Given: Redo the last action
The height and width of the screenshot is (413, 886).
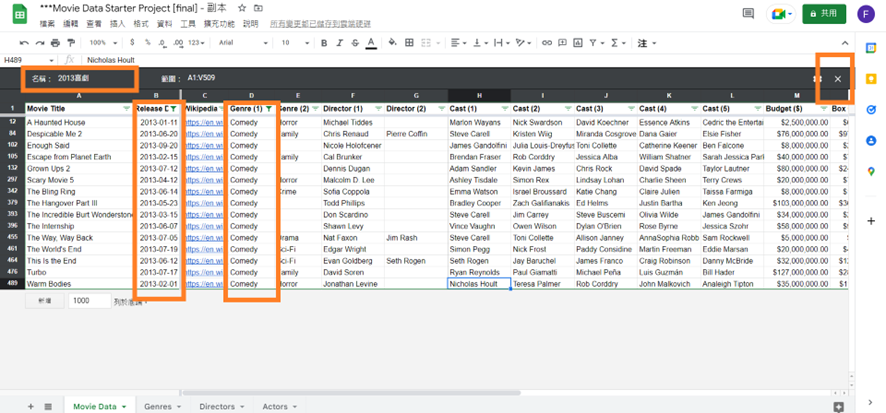Looking at the screenshot, I should click(40, 43).
